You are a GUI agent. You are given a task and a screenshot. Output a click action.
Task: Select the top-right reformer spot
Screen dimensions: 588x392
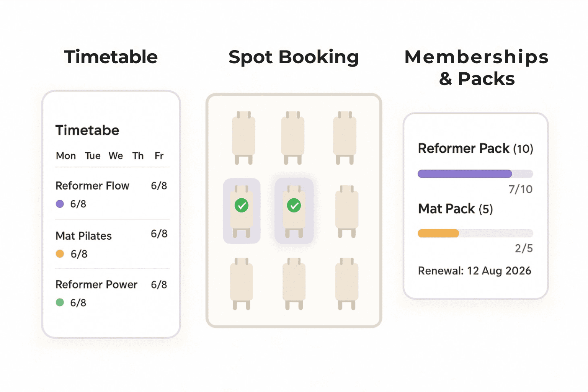click(345, 137)
